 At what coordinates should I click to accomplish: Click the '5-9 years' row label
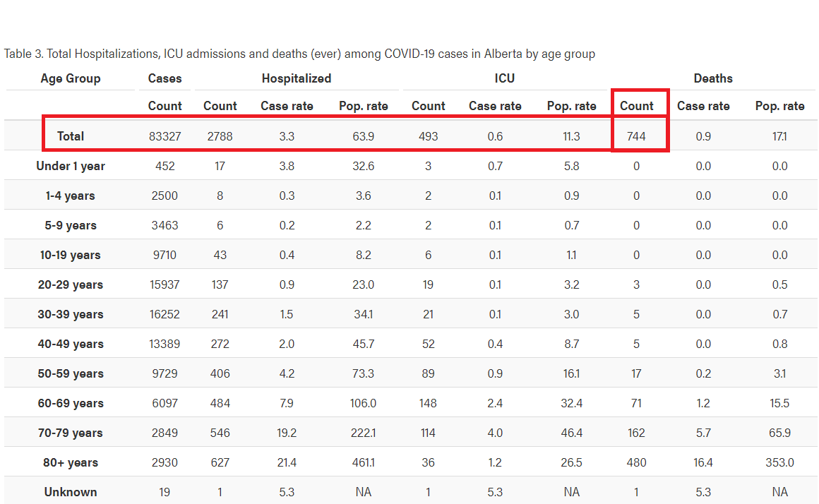pyautogui.click(x=71, y=226)
